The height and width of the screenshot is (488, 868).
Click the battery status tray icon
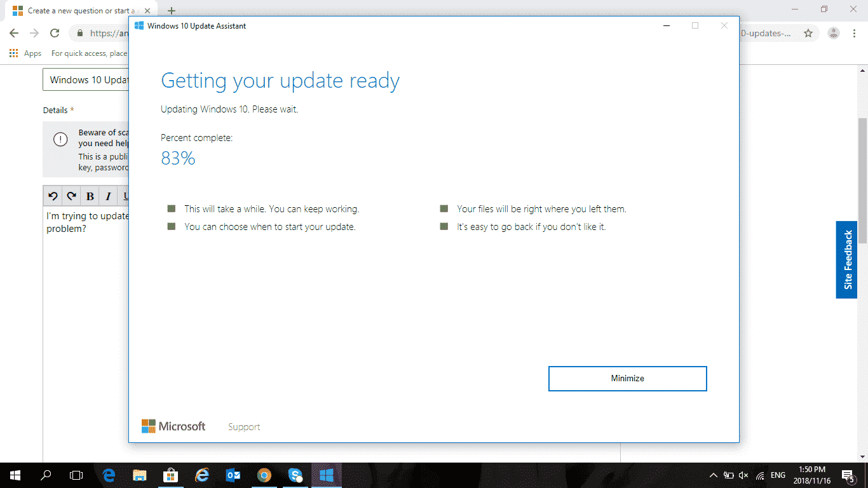coord(728,475)
